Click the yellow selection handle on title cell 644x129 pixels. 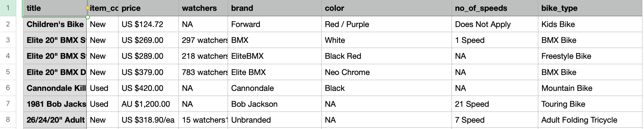(87, 8)
